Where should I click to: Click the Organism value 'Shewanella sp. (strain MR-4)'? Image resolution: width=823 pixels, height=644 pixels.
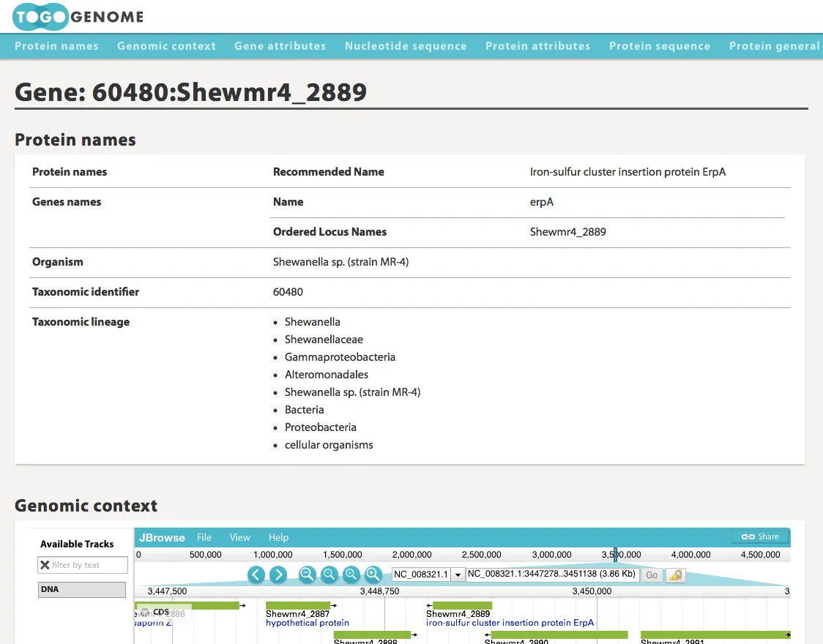(x=340, y=262)
